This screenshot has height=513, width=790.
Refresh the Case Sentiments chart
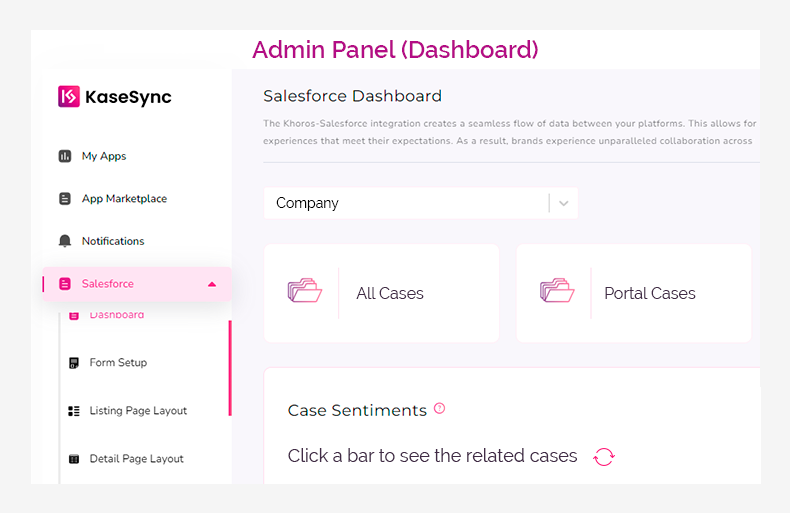pos(604,457)
